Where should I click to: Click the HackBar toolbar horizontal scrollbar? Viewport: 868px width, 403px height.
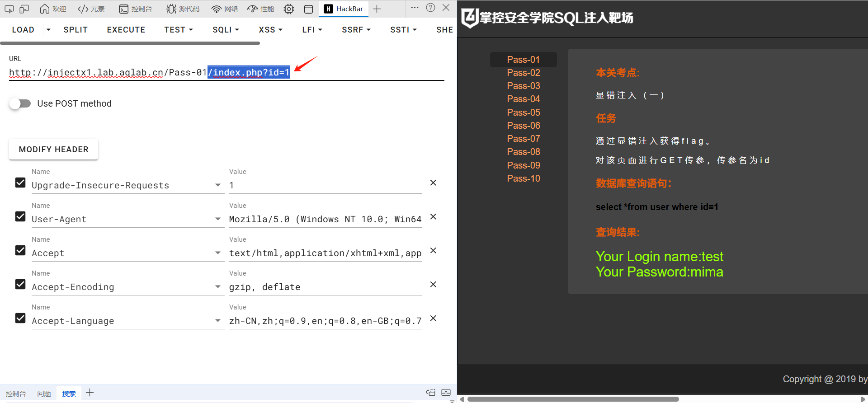(130, 43)
